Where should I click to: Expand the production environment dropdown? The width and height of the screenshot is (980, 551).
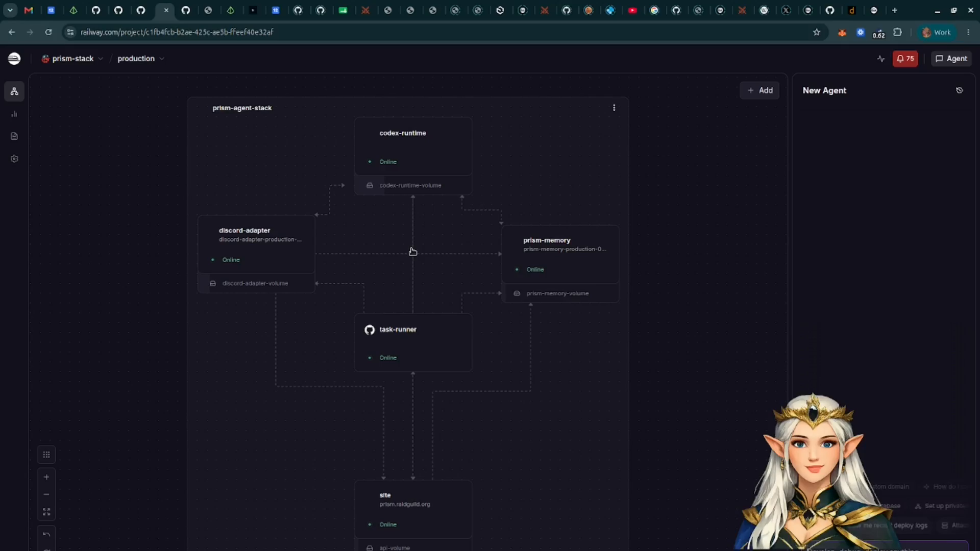point(140,59)
